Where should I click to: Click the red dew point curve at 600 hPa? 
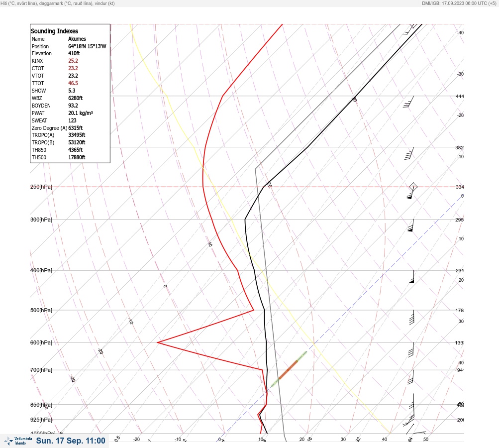[158, 342]
